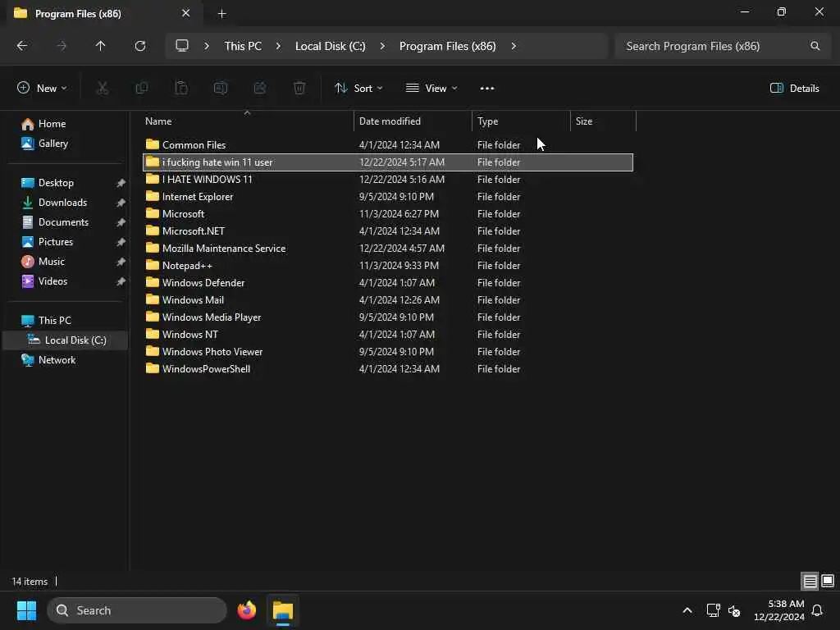Click the taskbar Search box

pos(137,610)
